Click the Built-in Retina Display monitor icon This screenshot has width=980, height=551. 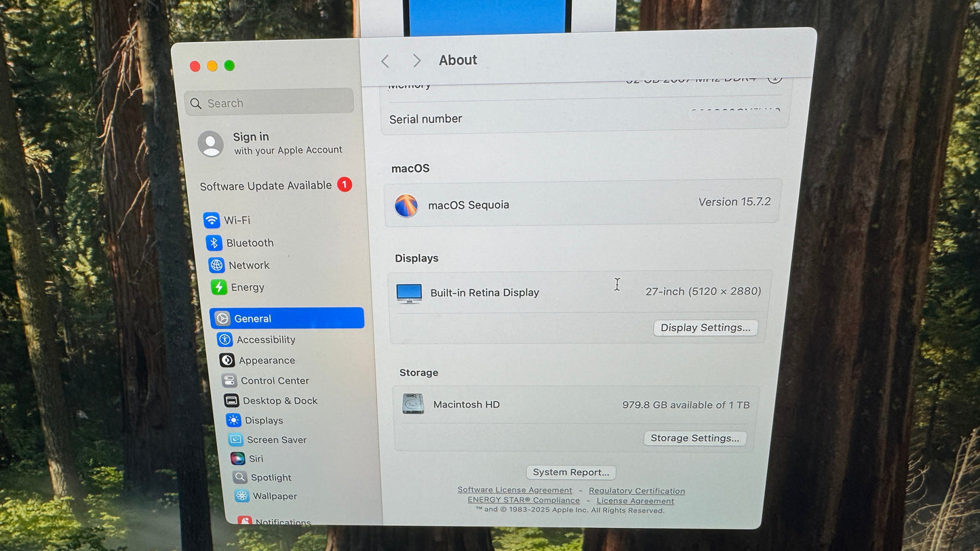pyautogui.click(x=409, y=292)
